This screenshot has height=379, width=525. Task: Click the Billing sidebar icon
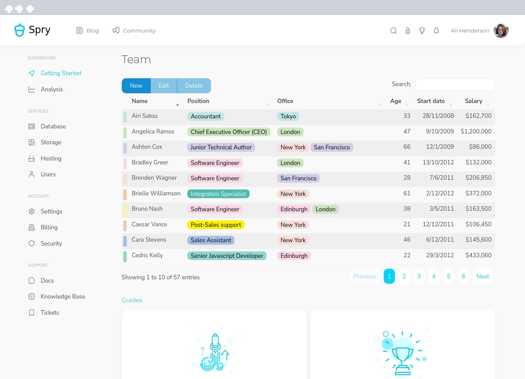point(31,227)
